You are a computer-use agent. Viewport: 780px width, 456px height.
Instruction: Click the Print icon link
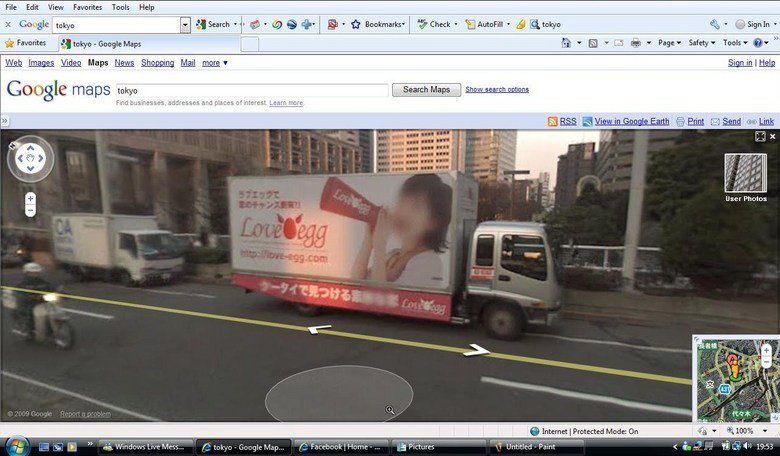coord(690,121)
